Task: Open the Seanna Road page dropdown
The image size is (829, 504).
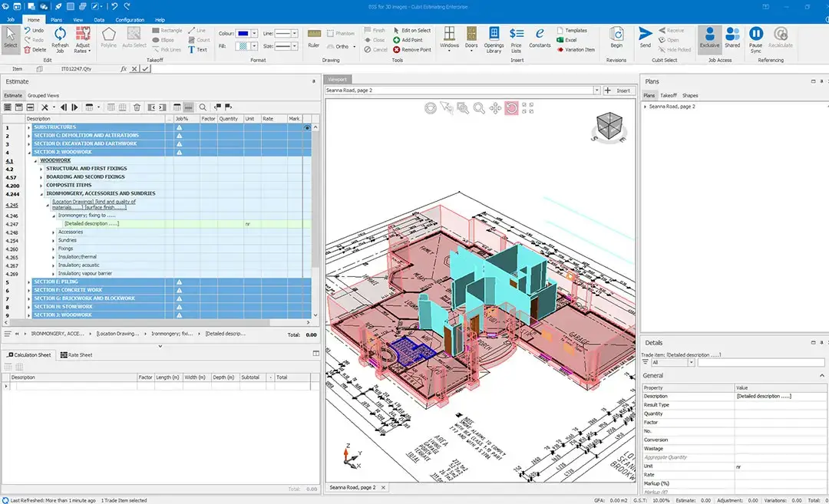Action: pyautogui.click(x=596, y=91)
